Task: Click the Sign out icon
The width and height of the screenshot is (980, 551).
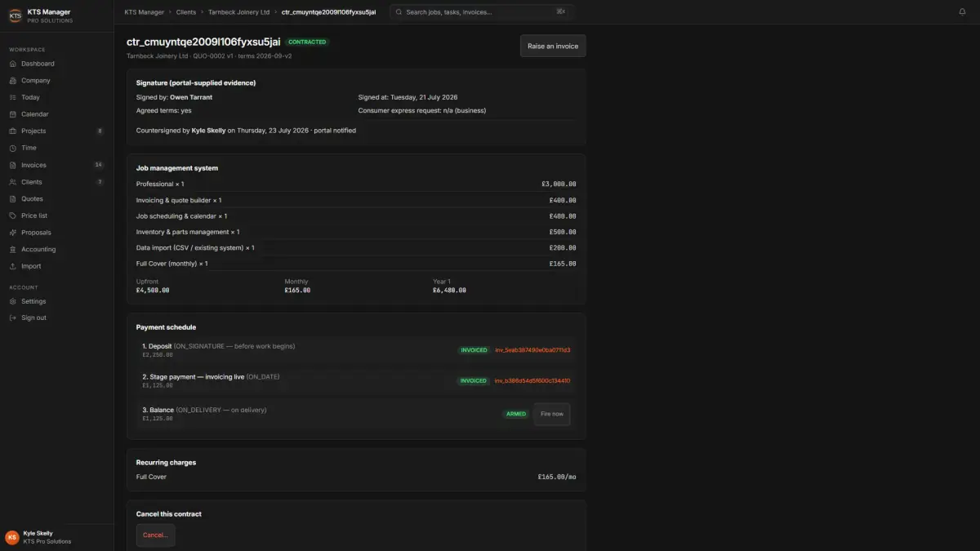Action: point(13,318)
